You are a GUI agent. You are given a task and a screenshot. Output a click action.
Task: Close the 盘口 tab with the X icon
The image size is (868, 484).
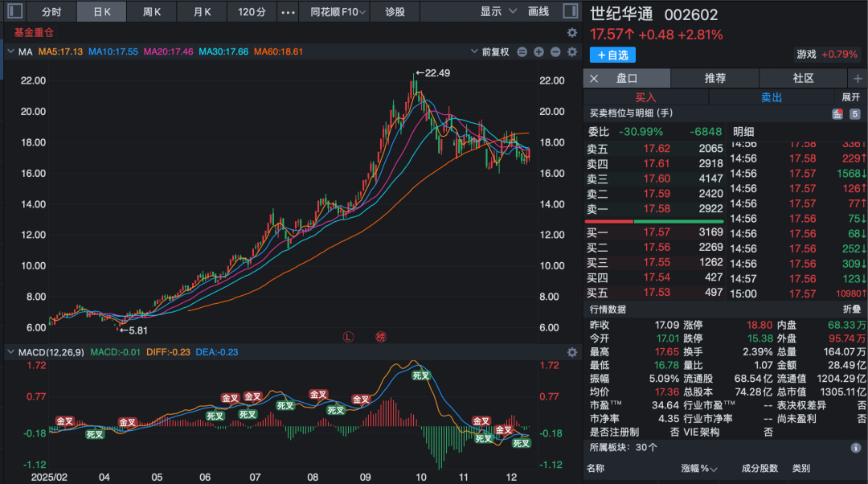tap(595, 78)
